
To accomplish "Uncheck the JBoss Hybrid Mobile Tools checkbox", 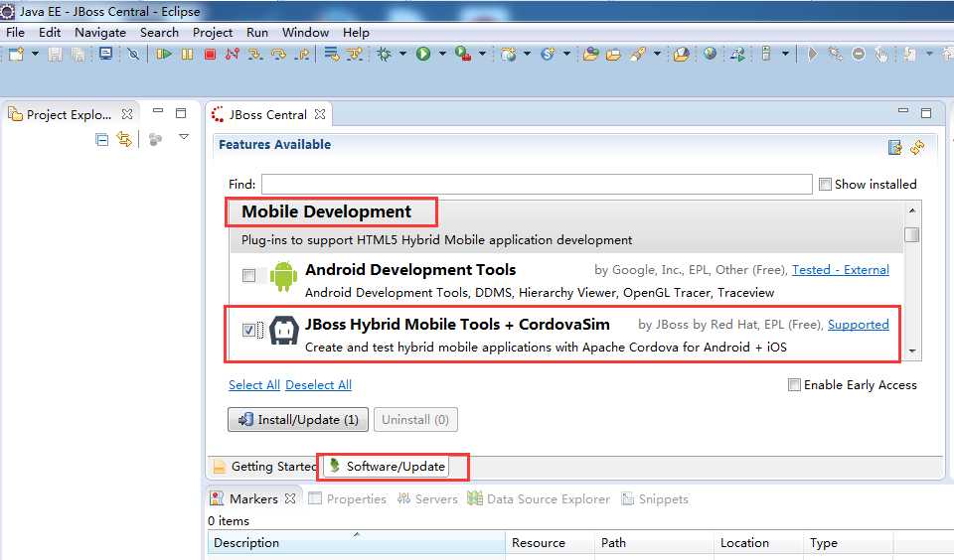I will click(x=248, y=330).
